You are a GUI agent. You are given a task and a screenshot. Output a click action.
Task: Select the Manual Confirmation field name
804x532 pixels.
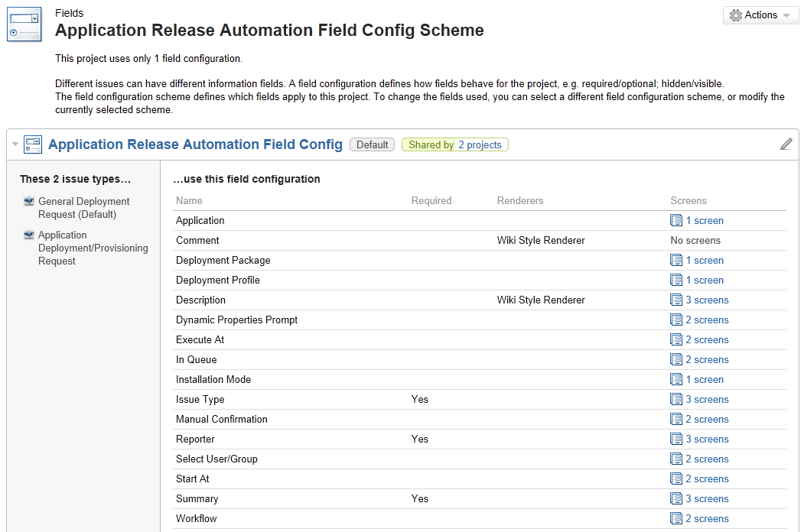(222, 419)
